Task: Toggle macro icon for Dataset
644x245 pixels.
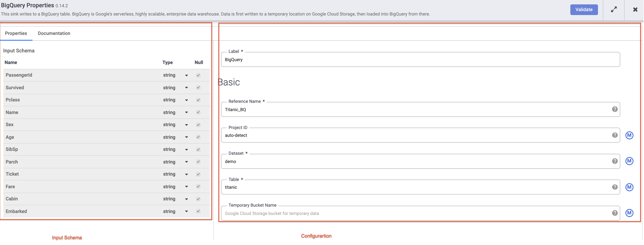Action: click(x=629, y=161)
